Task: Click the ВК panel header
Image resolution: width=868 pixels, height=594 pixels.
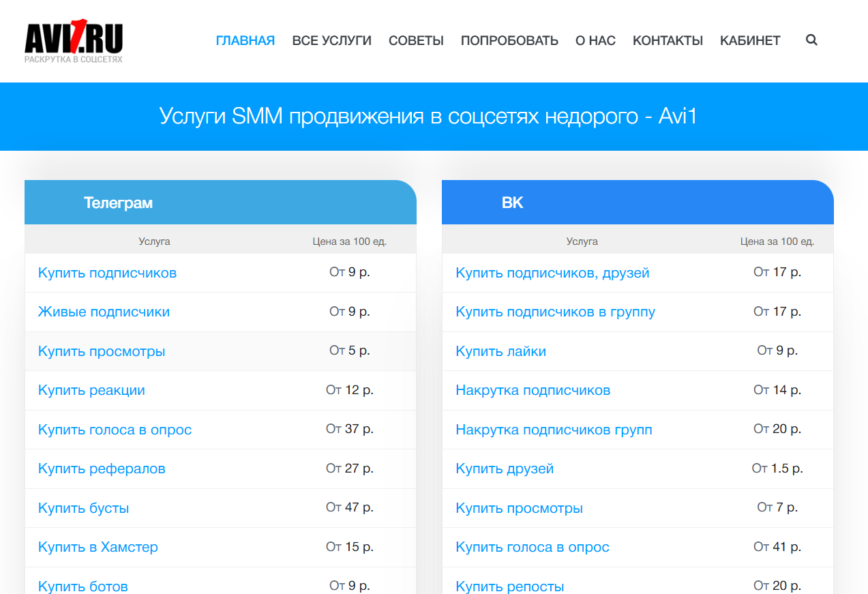Action: [638, 203]
